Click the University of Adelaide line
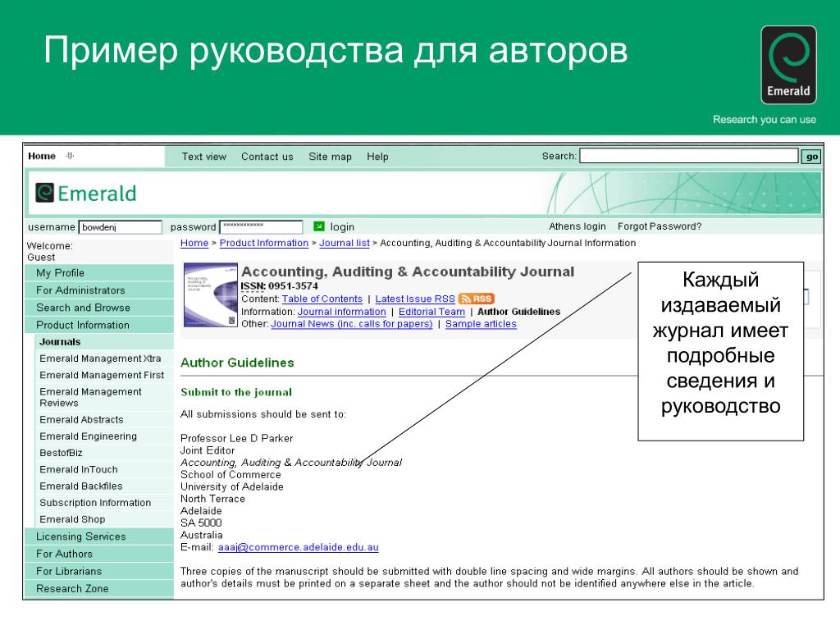This screenshot has width=840, height=630. (232, 486)
